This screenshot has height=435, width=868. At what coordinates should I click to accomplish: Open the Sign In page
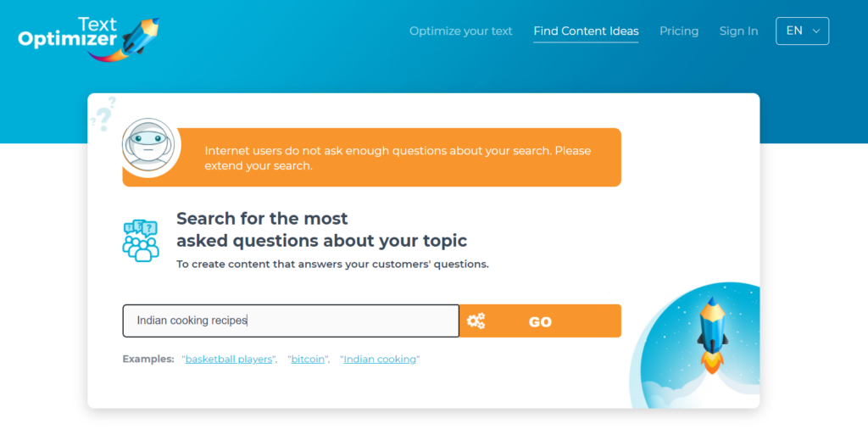tap(738, 31)
